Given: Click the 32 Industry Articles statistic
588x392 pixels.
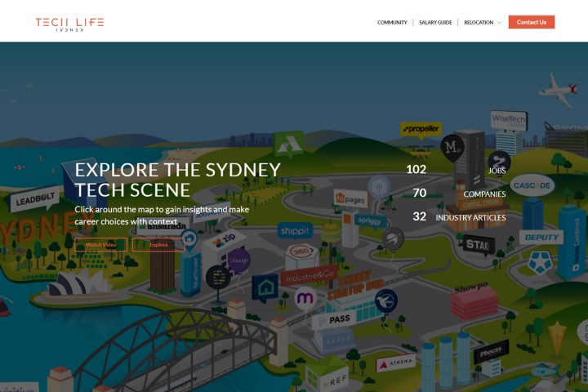Looking at the screenshot, I should click(x=459, y=216).
